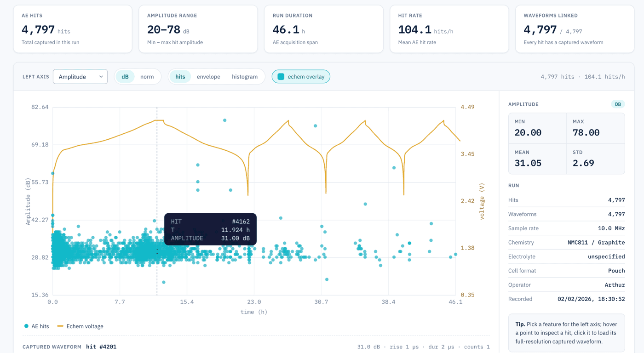Select the hits view tab
Viewport: 644px width, 353px height.
180,77
